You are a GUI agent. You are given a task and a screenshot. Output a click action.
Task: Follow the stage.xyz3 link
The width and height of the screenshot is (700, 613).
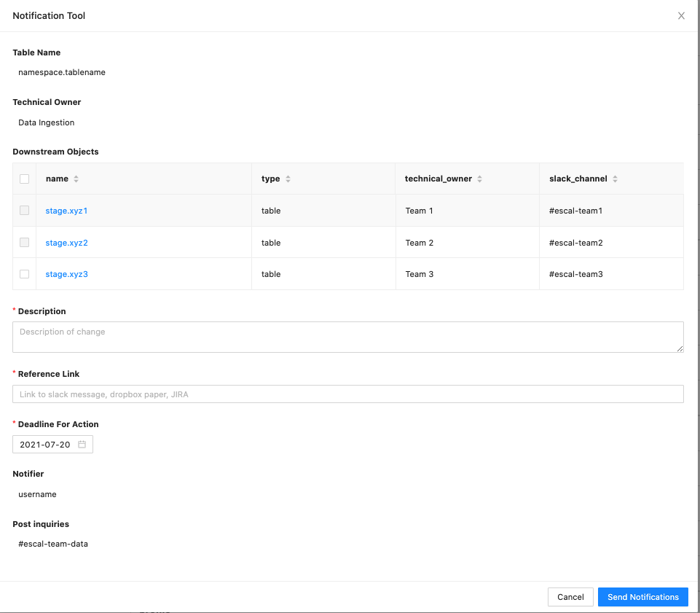[x=66, y=274]
